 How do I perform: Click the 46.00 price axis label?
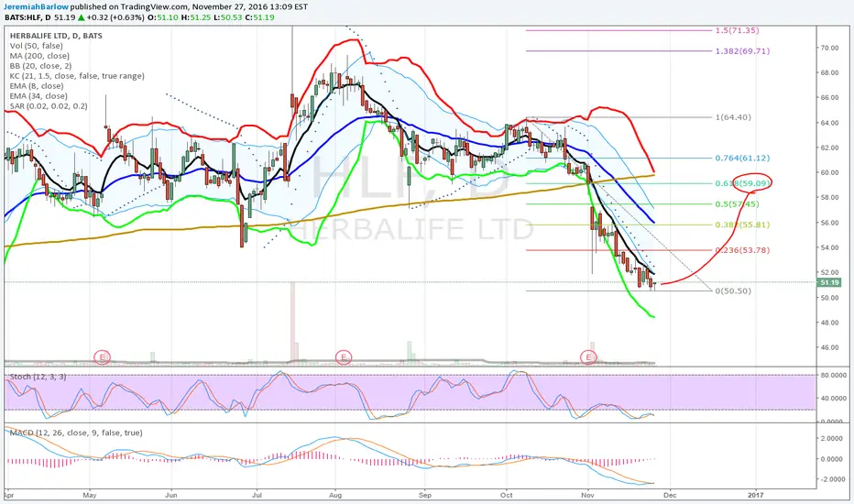pyautogui.click(x=830, y=347)
